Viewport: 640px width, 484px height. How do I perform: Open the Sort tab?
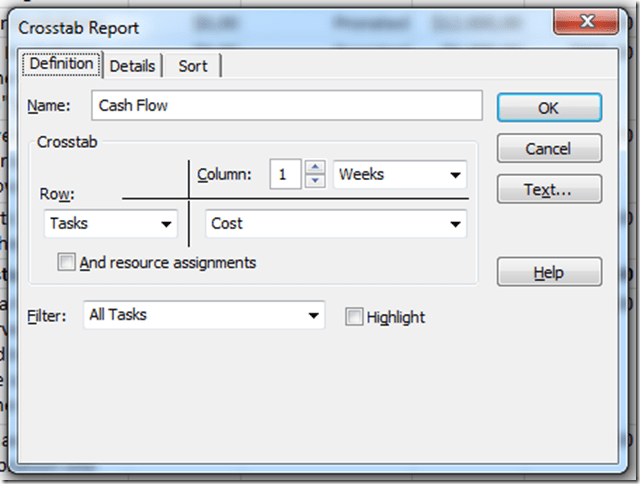tap(193, 66)
